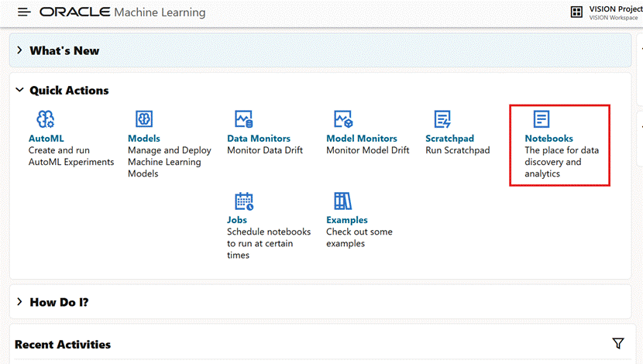This screenshot has width=643, height=364.
Task: Click the Model Monitors icon
Action: (x=343, y=118)
